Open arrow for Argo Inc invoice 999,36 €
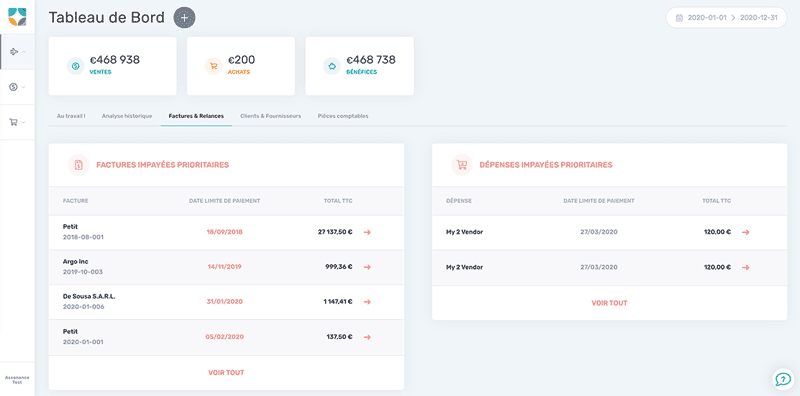The height and width of the screenshot is (396, 800). (x=367, y=267)
